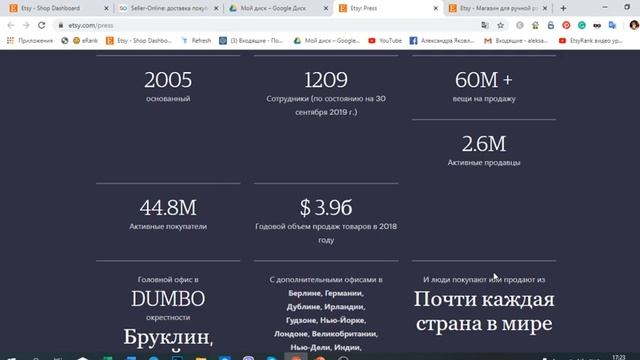Open the Refresh bookmark
640x360 pixels.
tap(196, 40)
